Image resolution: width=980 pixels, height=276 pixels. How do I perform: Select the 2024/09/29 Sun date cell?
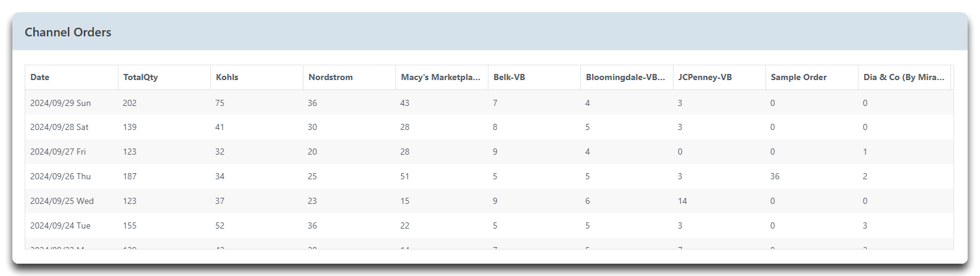pos(60,103)
